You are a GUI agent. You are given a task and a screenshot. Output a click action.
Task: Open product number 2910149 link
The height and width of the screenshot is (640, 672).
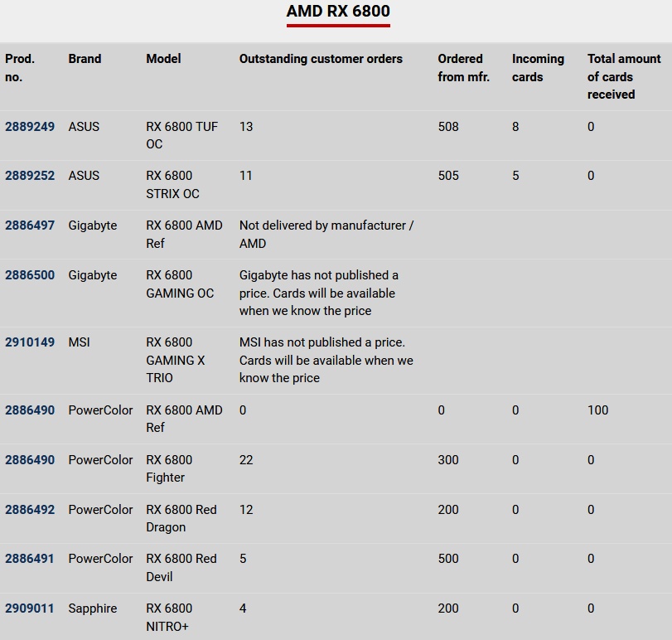point(30,342)
